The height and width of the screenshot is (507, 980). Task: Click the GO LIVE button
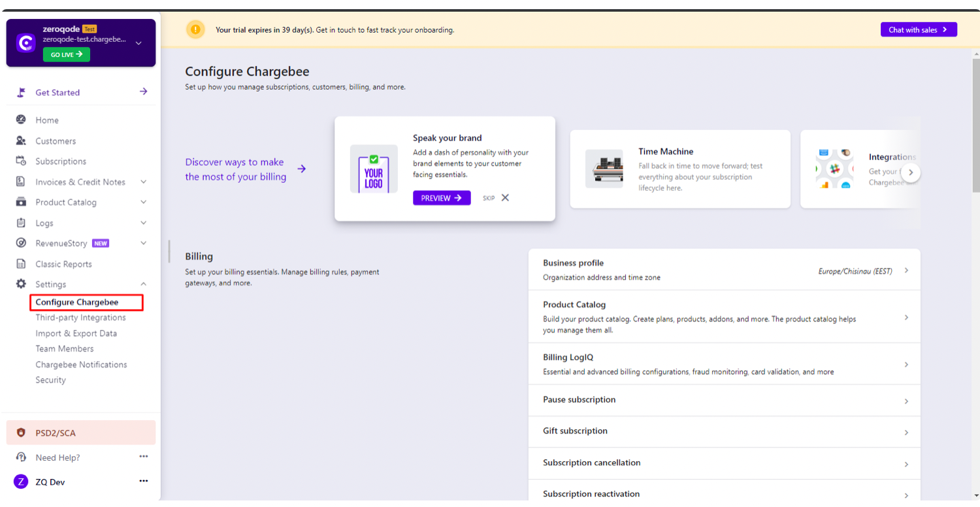coord(67,55)
